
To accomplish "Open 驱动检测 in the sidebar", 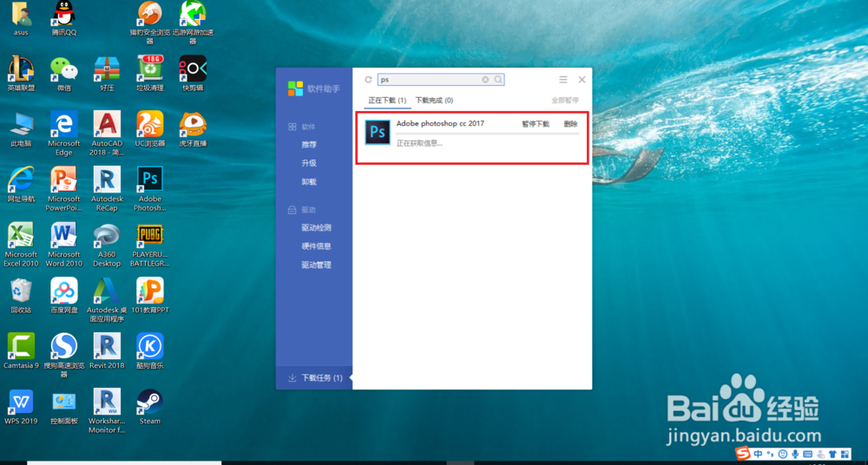I will click(x=316, y=227).
